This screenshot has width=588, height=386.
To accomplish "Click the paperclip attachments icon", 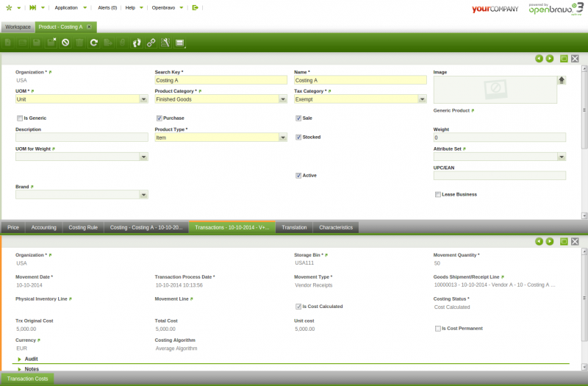I will pos(122,43).
